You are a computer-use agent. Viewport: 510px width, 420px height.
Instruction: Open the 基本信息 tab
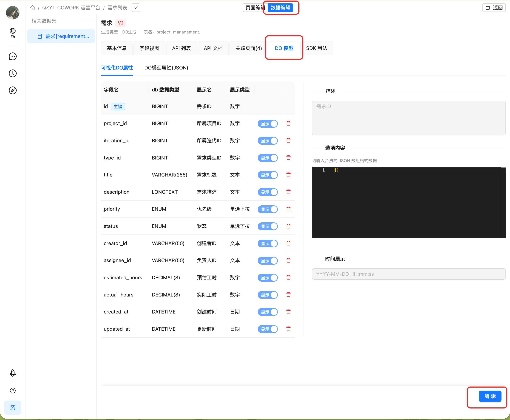click(117, 48)
